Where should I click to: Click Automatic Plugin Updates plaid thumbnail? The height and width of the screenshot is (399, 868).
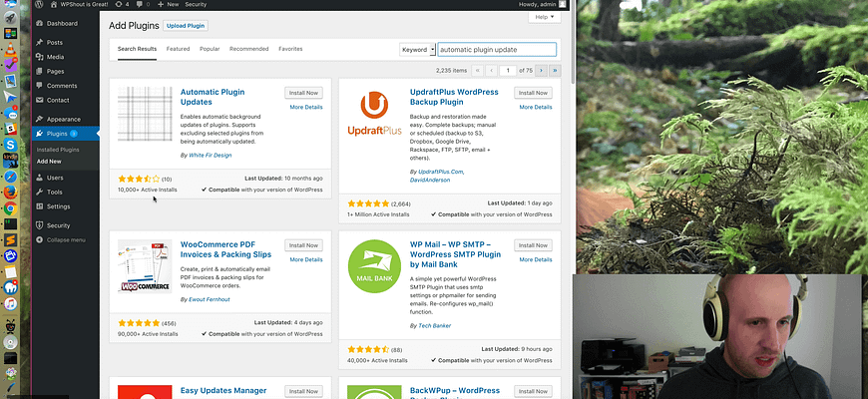(x=145, y=114)
